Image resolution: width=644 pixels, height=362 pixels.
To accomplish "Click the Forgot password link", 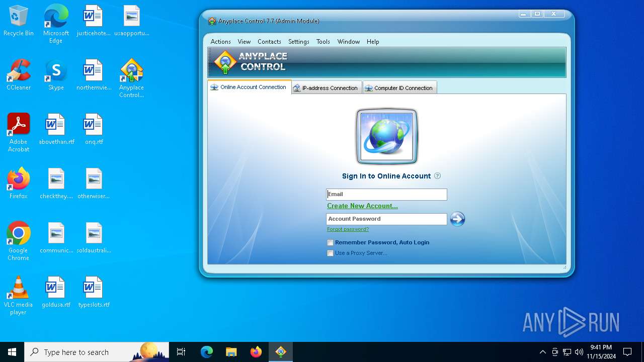I will point(348,229).
